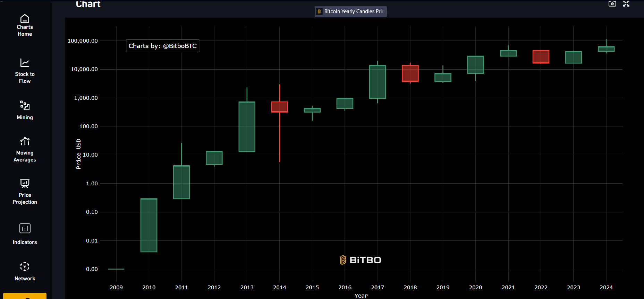Click the Bitbo logo watermark
Image resolution: width=644 pixels, height=299 pixels.
point(361,260)
